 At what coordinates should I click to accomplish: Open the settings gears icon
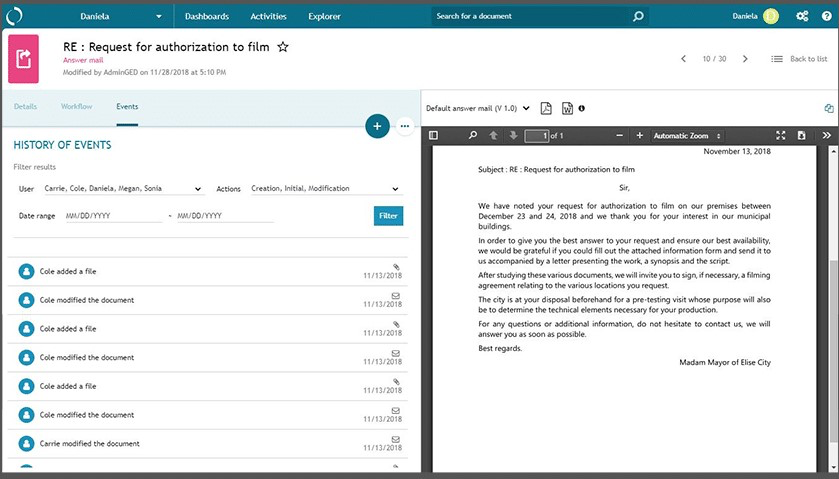click(x=802, y=16)
